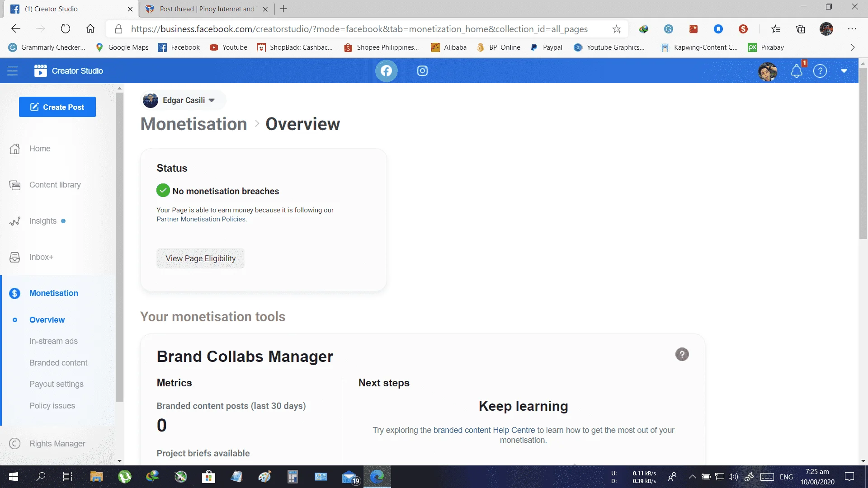The height and width of the screenshot is (488, 868).
Task: Add page to favorites star icon
Action: click(617, 29)
